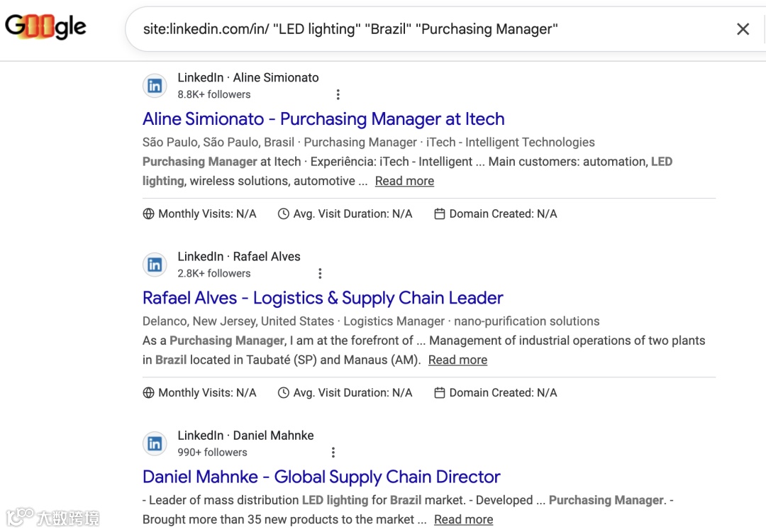Open three-dot menu for Daniel Mahnke result
The height and width of the screenshot is (532, 766).
pos(333,452)
